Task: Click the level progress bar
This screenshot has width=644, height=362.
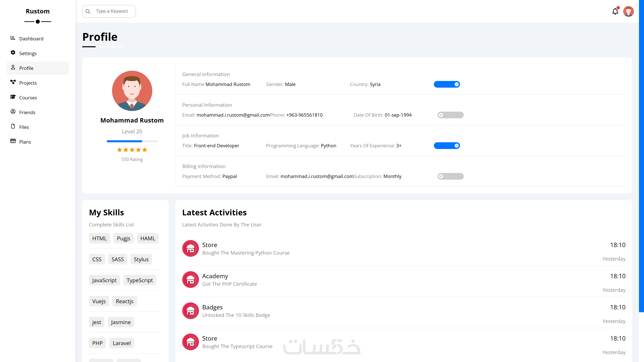Action: [x=132, y=141]
